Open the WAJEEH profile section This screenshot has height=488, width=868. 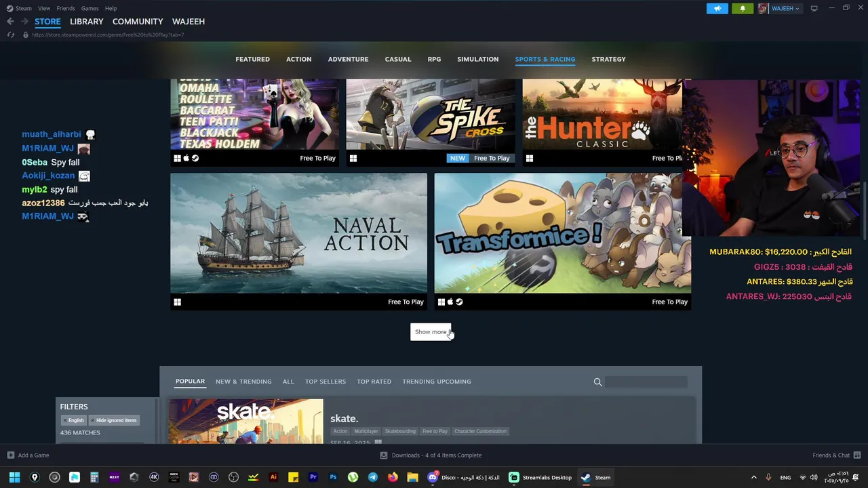189,22
